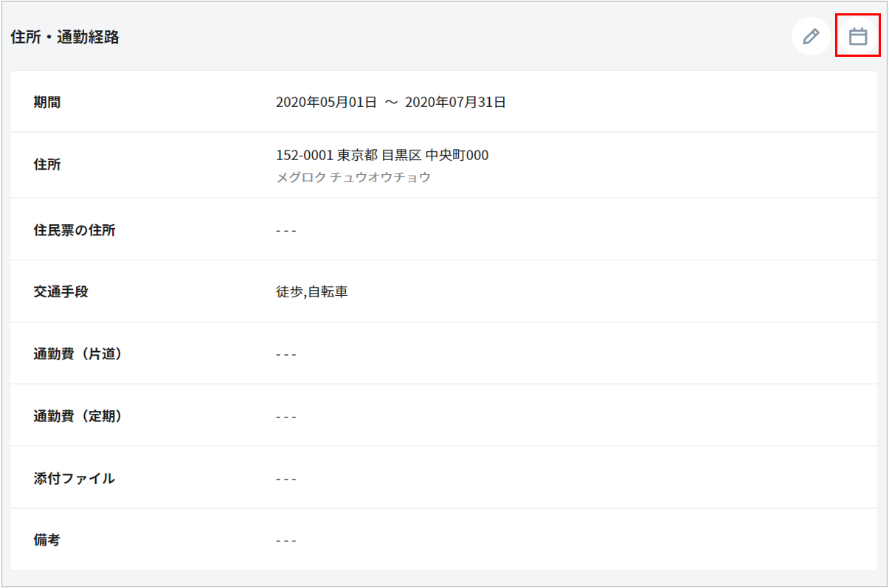The height and width of the screenshot is (588, 889).
Task: Select the 徒歩,自転車 transport value
Action: [311, 292]
